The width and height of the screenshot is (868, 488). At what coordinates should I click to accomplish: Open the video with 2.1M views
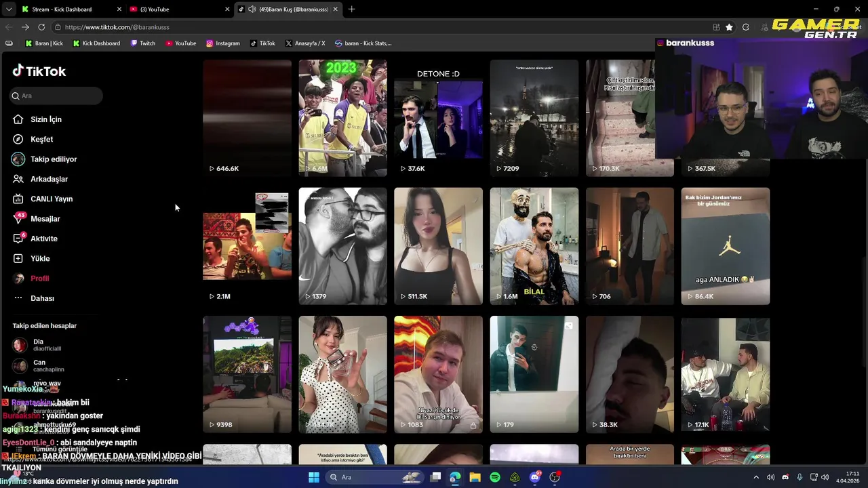pos(247,246)
